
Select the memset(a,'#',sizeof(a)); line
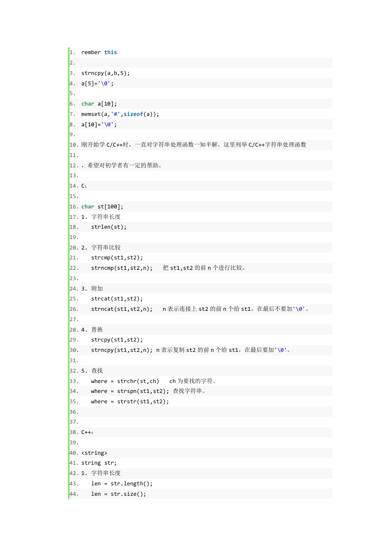(120, 114)
